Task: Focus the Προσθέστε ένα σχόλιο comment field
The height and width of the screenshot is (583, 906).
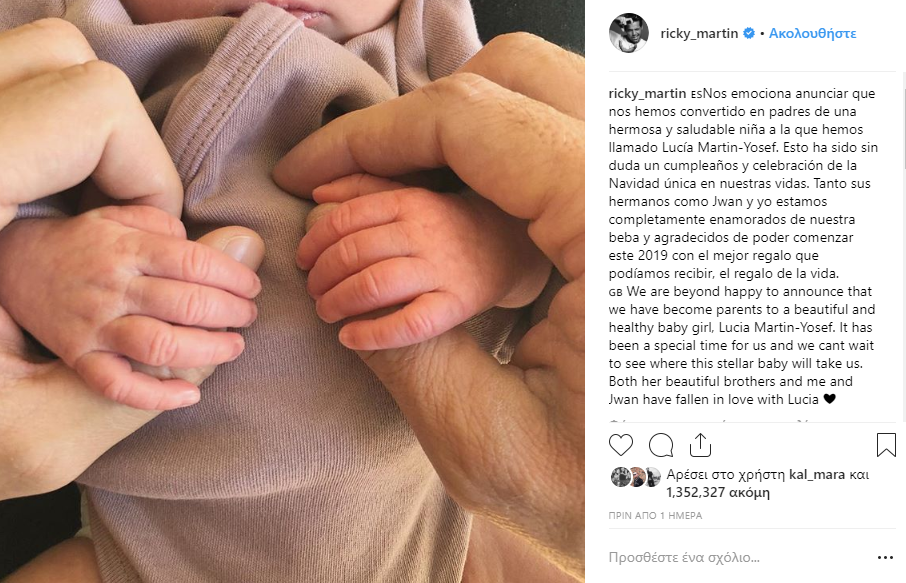Action: click(x=740, y=558)
